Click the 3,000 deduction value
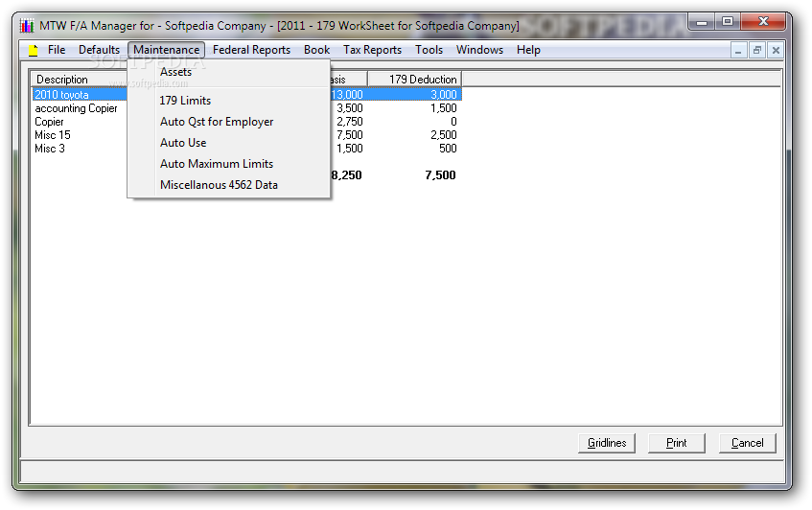Image resolution: width=812 pixels, height=510 pixels. point(444,95)
